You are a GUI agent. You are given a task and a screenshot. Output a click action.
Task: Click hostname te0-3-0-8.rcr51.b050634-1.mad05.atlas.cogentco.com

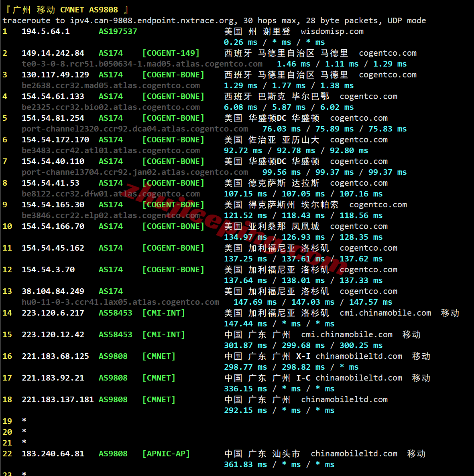click(x=142, y=64)
